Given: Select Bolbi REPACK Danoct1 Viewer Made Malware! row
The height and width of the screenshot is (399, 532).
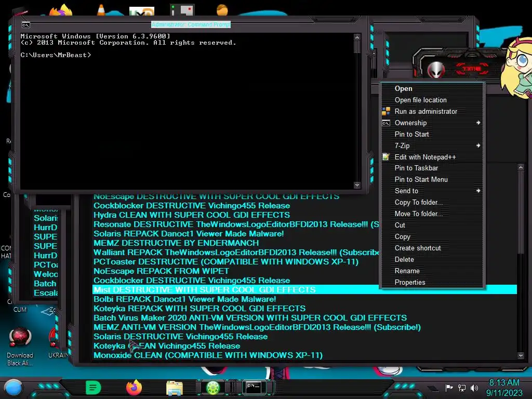Looking at the screenshot, I should click(184, 299).
